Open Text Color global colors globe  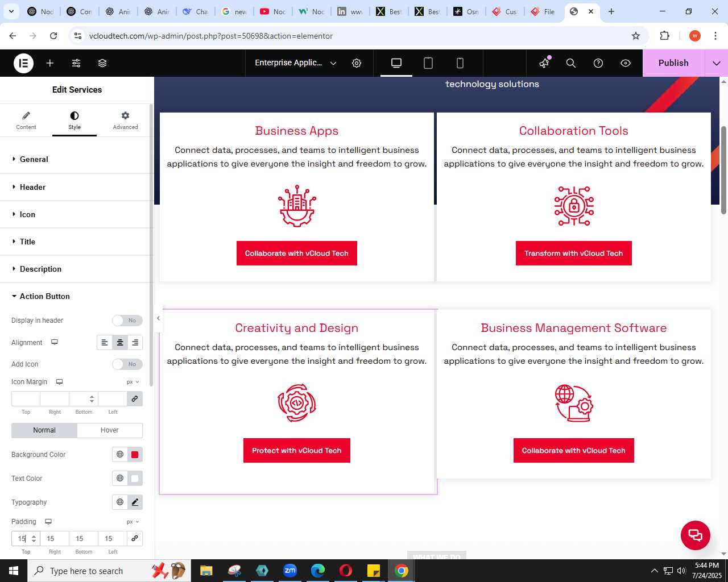(120, 479)
